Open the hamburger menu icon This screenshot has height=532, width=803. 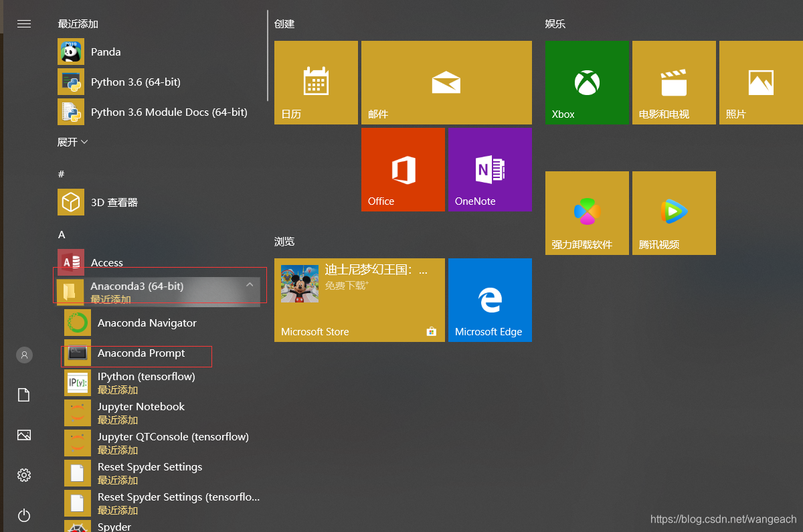click(24, 23)
